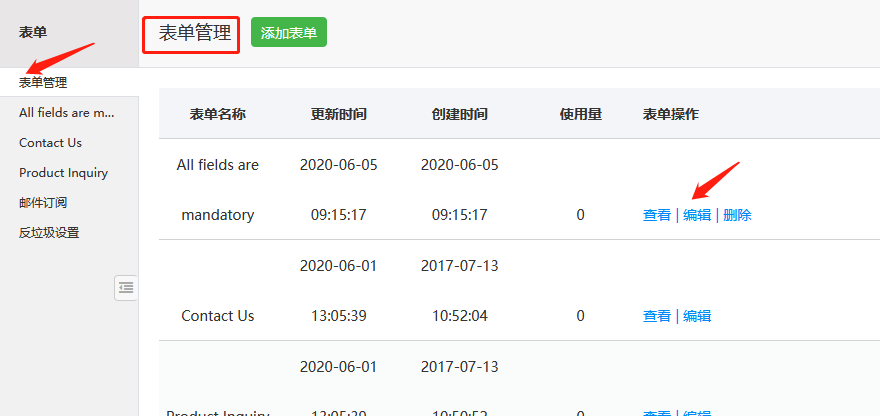Click 删除 for the All fields are mandatory form
Viewport: 880px width, 416px height.
click(x=737, y=215)
